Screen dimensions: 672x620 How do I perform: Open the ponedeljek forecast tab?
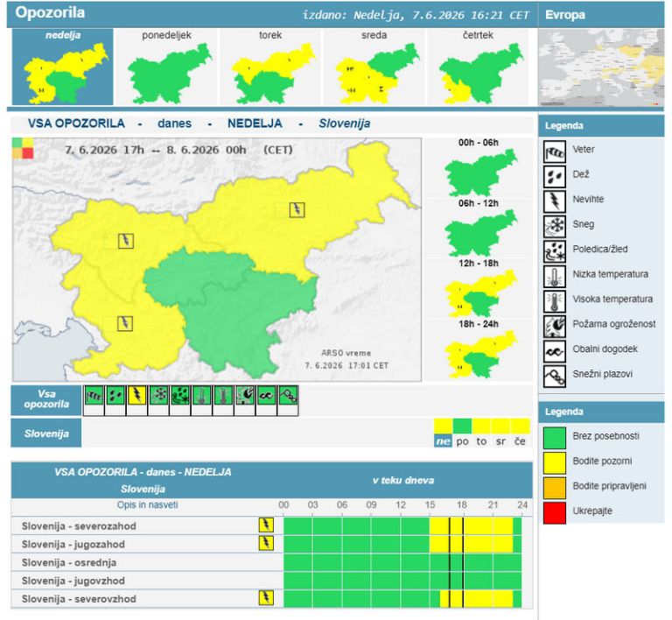(167, 67)
